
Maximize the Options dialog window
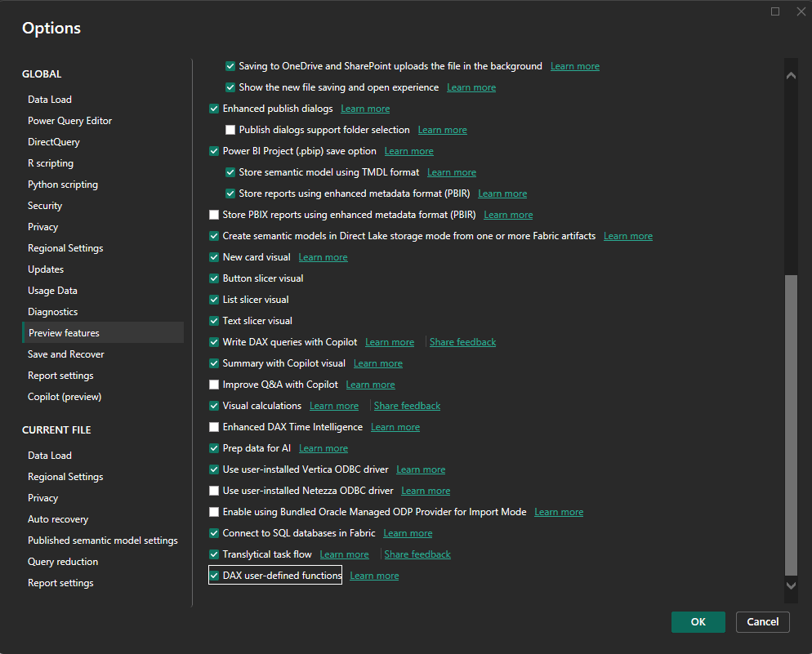pyautogui.click(x=775, y=11)
